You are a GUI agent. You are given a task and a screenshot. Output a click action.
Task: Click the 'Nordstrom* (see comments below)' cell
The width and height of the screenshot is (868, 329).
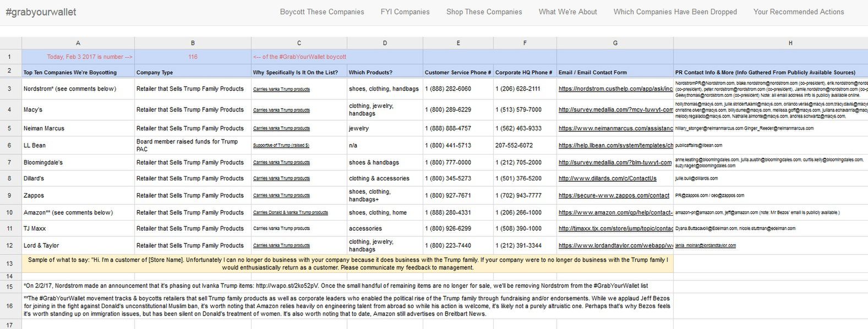coord(78,89)
